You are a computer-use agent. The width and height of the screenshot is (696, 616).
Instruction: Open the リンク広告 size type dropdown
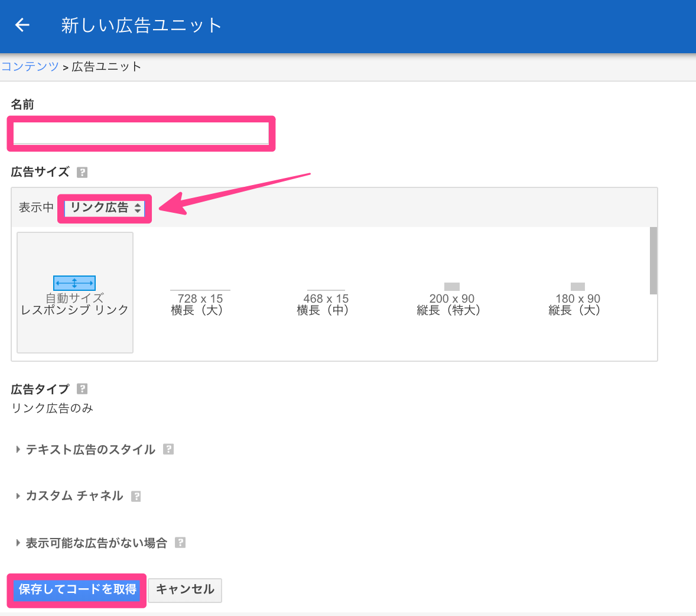click(105, 208)
